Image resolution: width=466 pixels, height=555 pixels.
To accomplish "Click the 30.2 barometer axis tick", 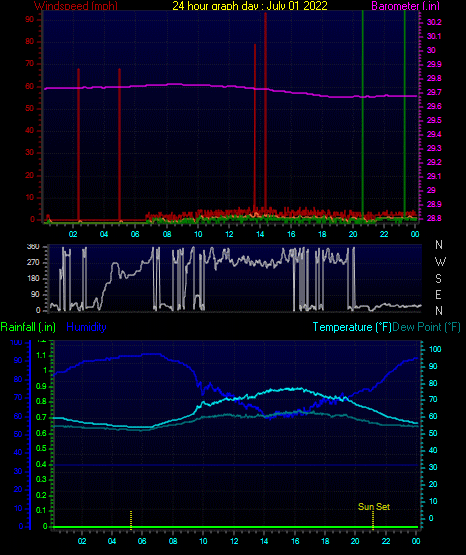I will [434, 22].
